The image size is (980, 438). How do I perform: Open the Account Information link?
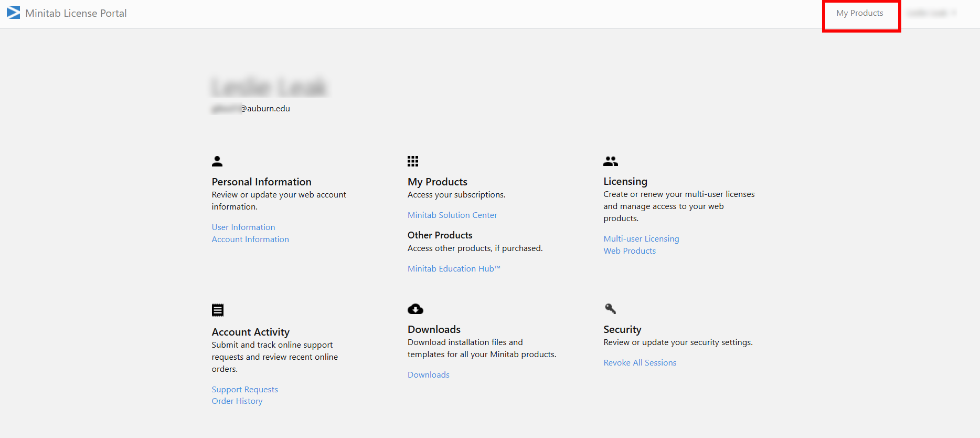click(250, 239)
